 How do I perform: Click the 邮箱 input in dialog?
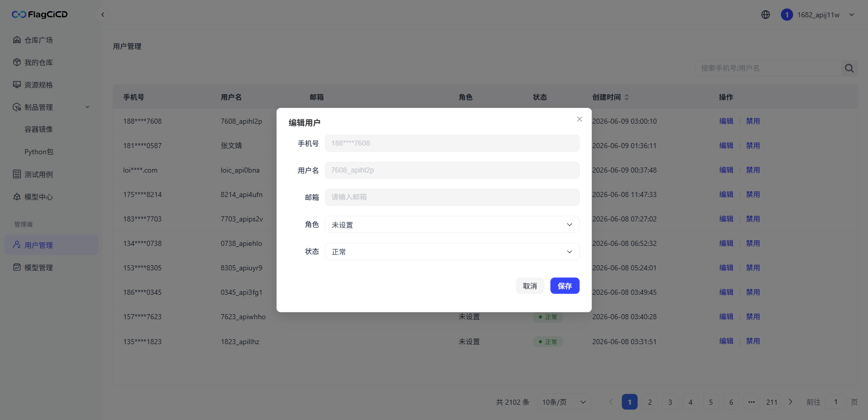(452, 197)
